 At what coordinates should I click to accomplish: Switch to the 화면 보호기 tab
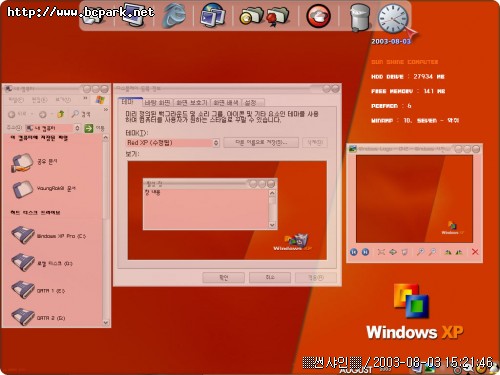[x=192, y=102]
